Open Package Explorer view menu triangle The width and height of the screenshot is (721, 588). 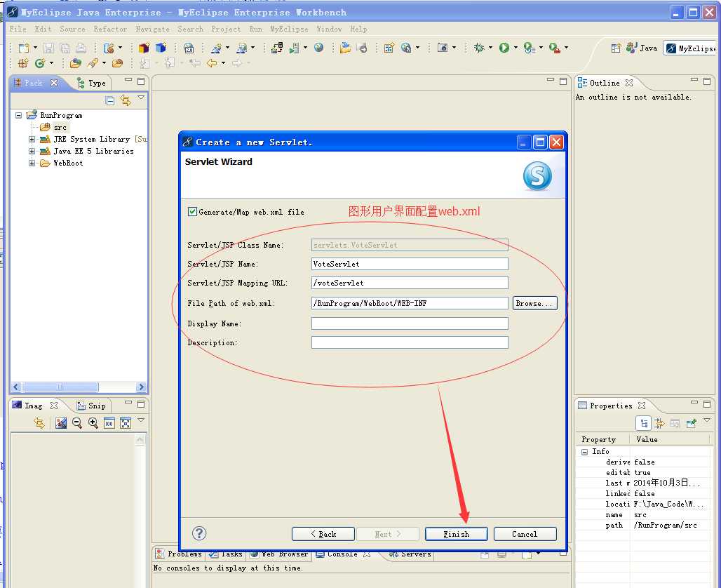pyautogui.click(x=141, y=98)
